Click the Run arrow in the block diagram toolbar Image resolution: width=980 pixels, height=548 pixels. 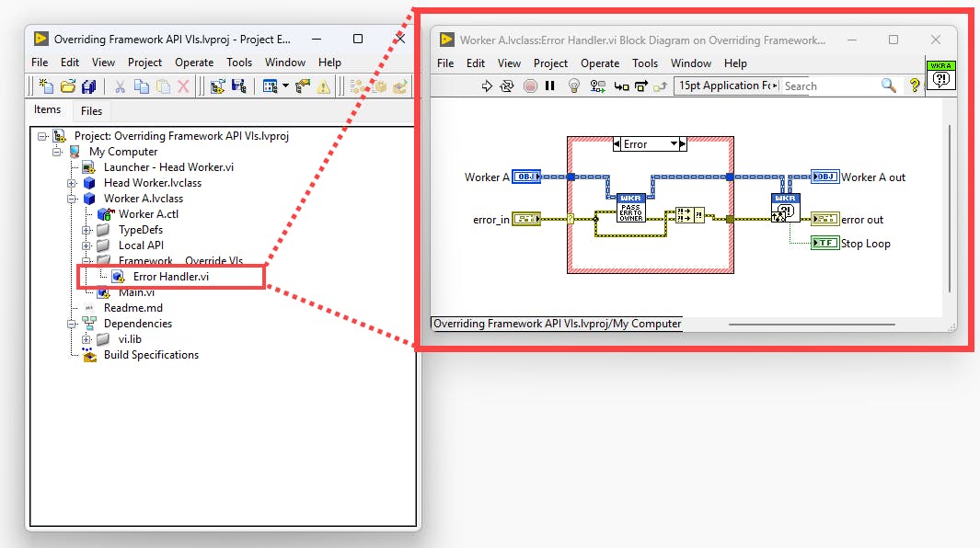487,86
